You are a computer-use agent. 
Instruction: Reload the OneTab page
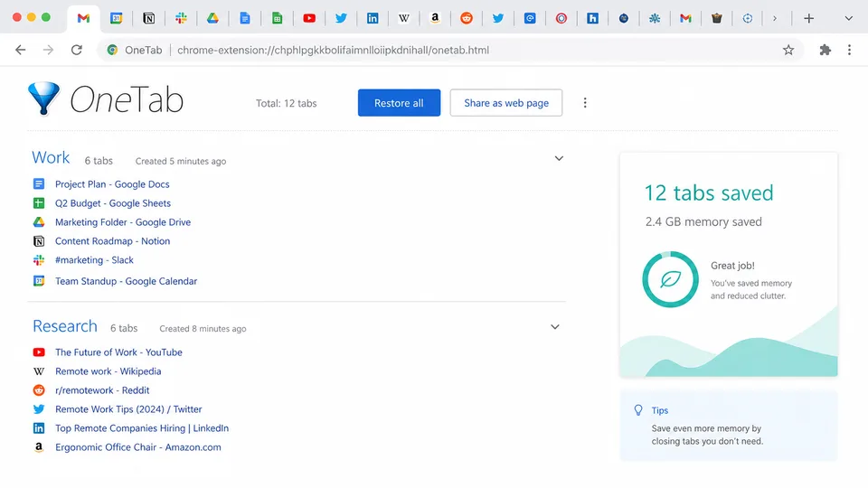(76, 50)
